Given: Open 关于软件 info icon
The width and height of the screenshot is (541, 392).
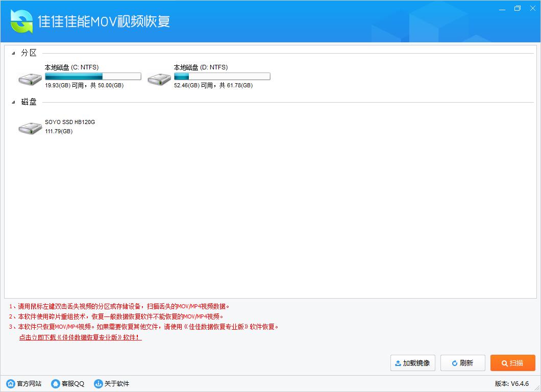Looking at the screenshot, I should (97, 383).
